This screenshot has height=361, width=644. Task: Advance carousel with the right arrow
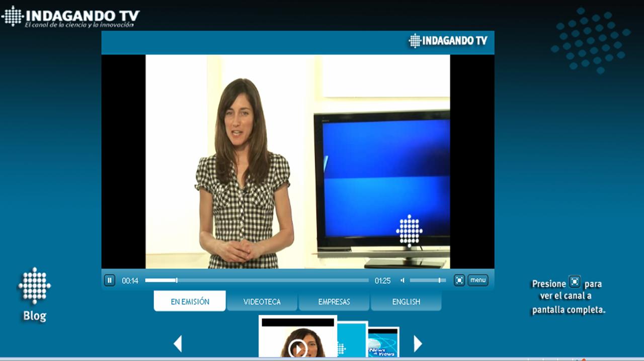pos(418,344)
